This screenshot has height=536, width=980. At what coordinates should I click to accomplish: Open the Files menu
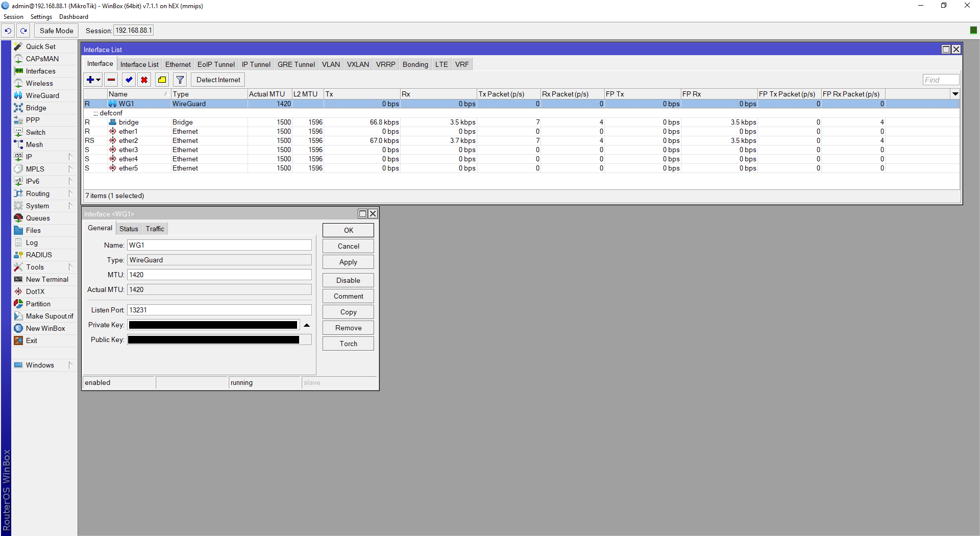[33, 230]
